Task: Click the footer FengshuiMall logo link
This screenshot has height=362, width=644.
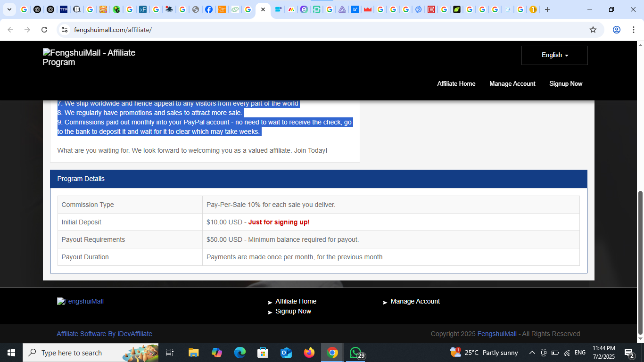Action: click(x=80, y=301)
